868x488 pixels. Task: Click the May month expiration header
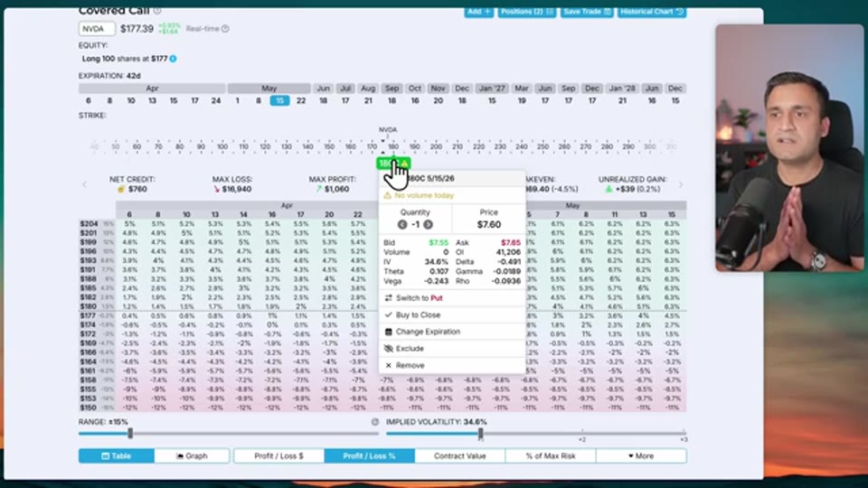[269, 89]
